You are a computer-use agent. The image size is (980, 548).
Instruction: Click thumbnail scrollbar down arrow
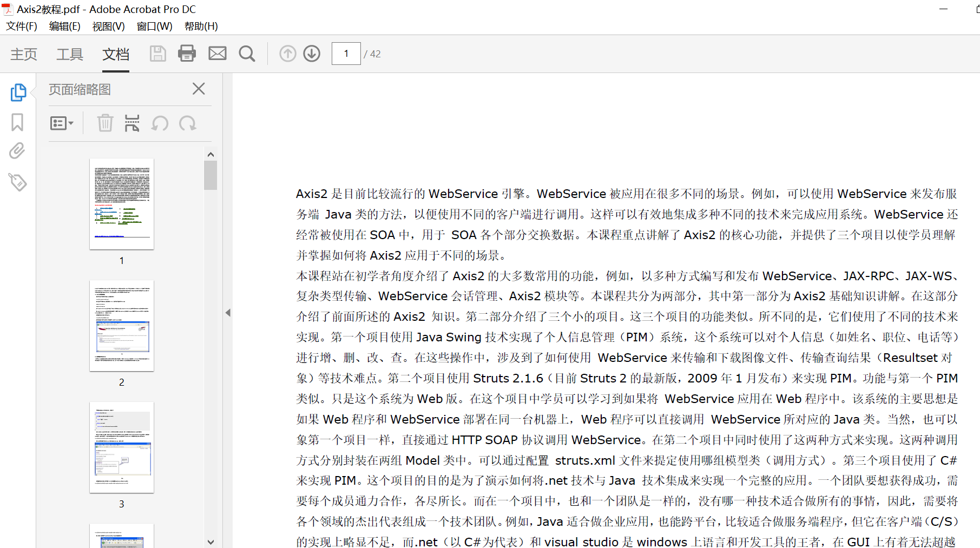211,542
